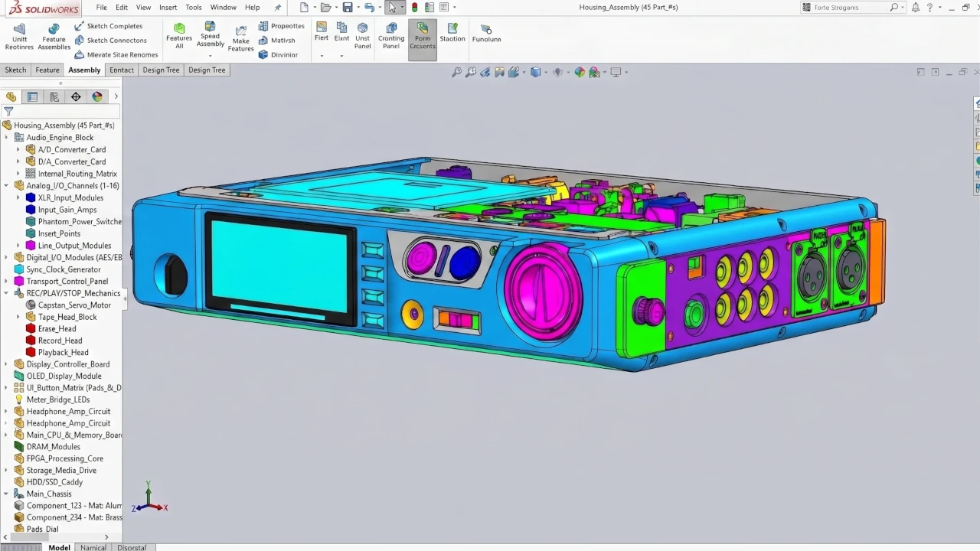980x551 pixels.
Task: Click the Save icon in the quick toolbar
Action: [348, 8]
